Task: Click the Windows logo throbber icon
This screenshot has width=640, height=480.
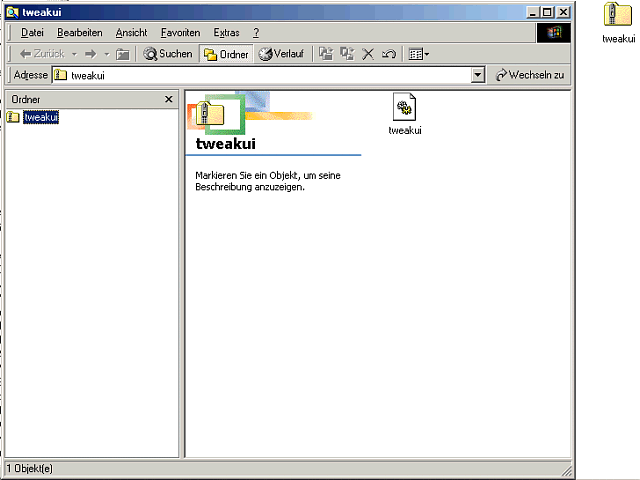Action: pyautogui.click(x=554, y=33)
